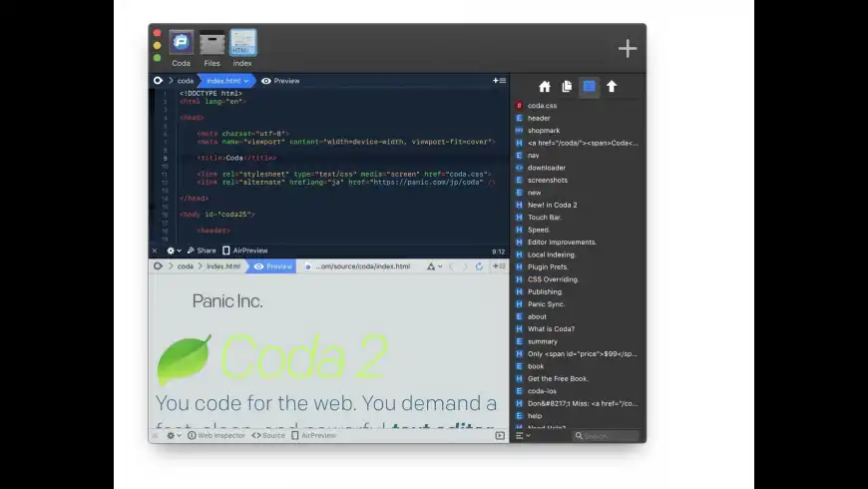Click the Panic Inc. text in preview
The height and width of the screenshot is (489, 868).
pos(226,301)
